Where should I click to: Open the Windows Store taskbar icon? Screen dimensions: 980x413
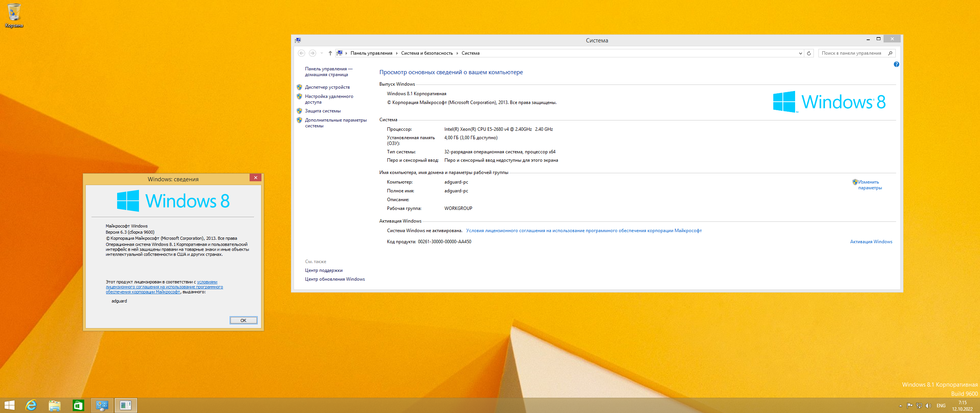tap(78, 405)
